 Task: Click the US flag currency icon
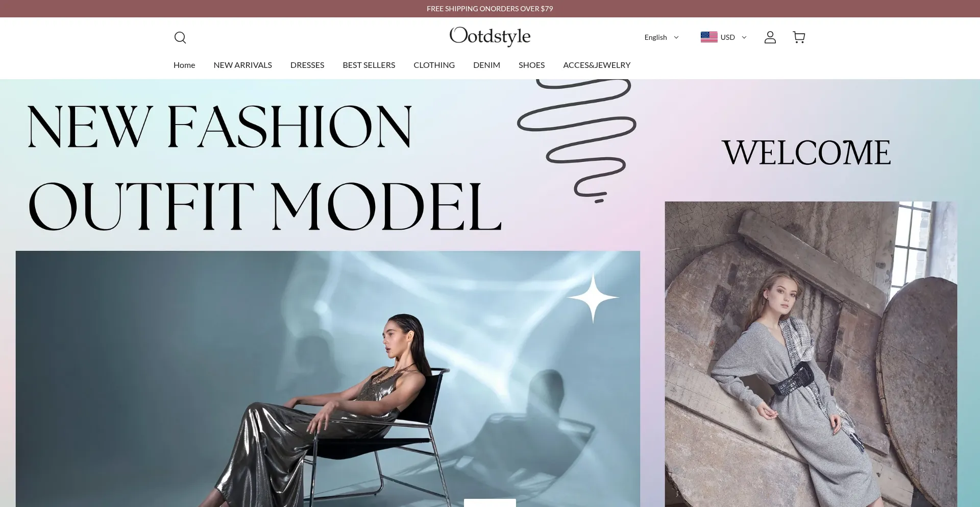tap(709, 37)
